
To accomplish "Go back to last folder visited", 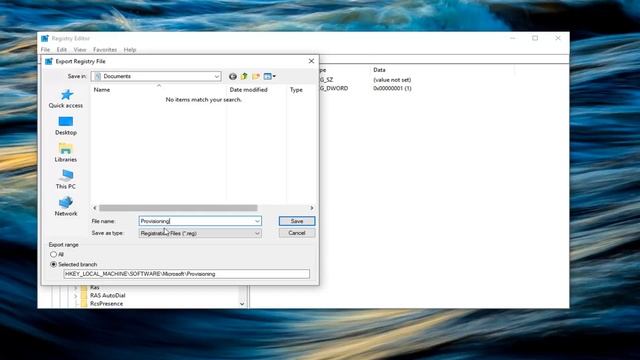I will click(x=233, y=76).
